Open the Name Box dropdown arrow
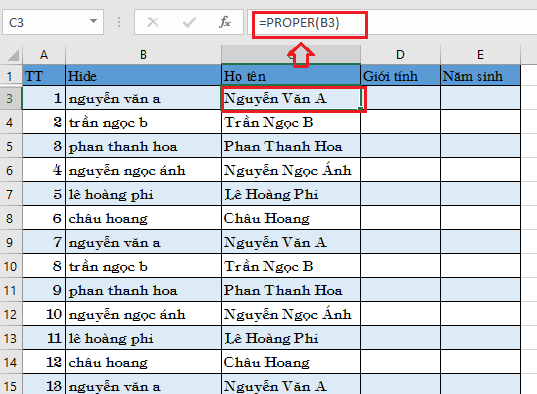This screenshot has width=537, height=394. pos(93,22)
